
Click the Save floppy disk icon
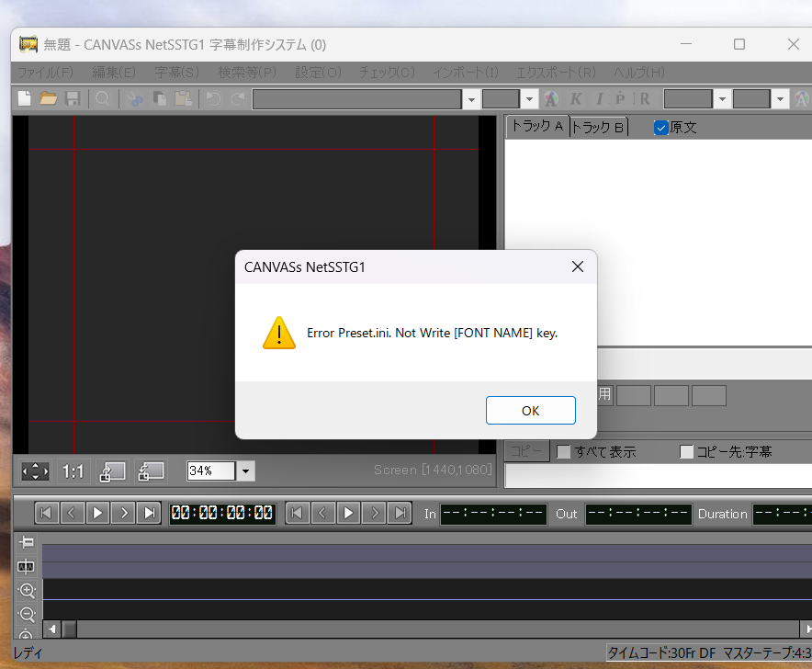[73, 98]
